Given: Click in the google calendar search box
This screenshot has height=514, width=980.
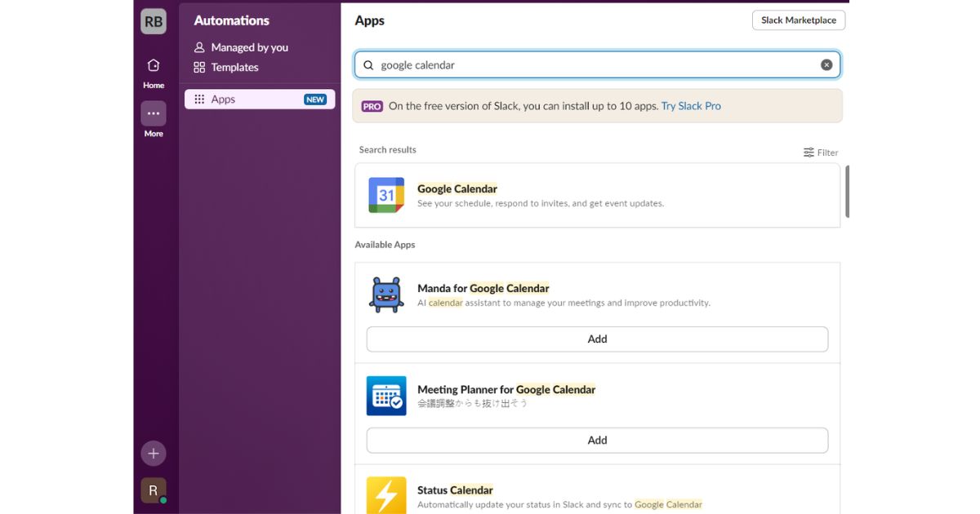Looking at the screenshot, I should [x=597, y=65].
